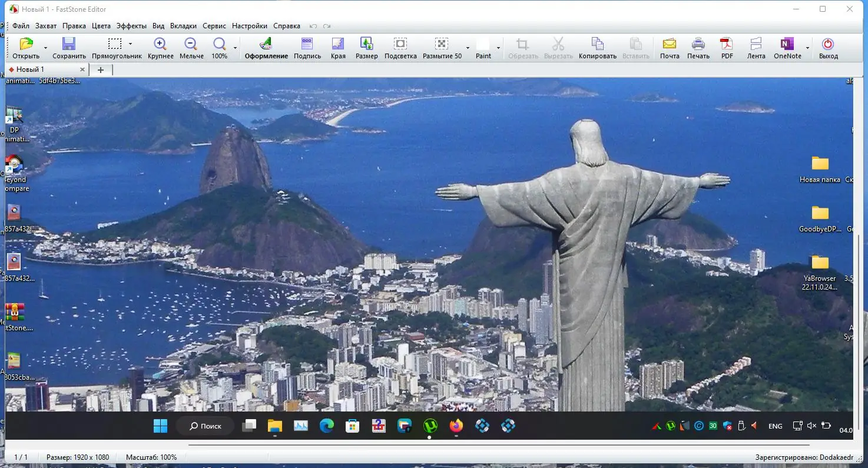
Task: Open the Цвета menu
Action: [x=101, y=26]
